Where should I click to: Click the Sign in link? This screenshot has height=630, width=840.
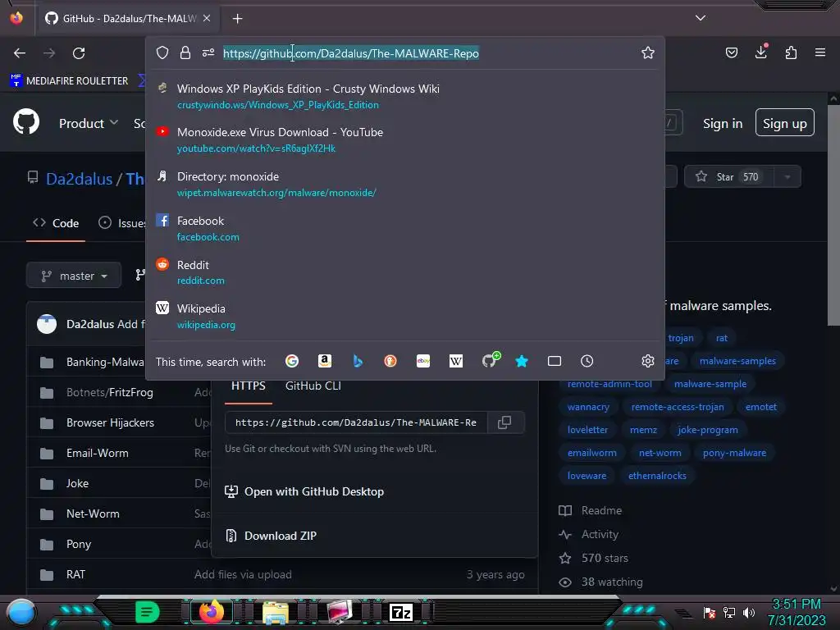pos(723,124)
